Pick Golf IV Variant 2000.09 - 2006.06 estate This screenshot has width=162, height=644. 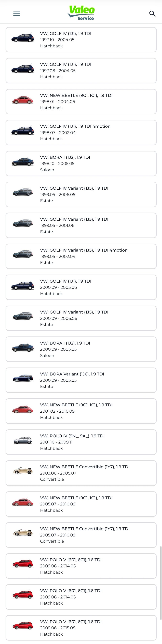tap(81, 318)
